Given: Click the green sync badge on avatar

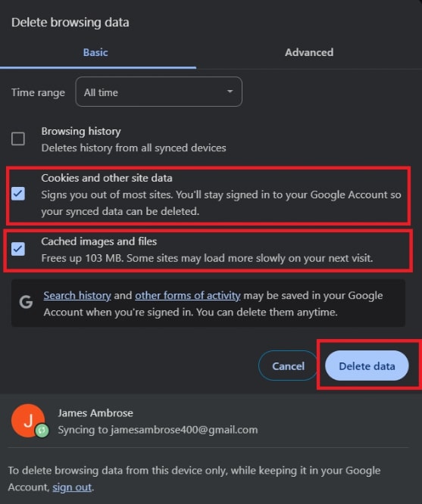Looking at the screenshot, I should tap(42, 431).
